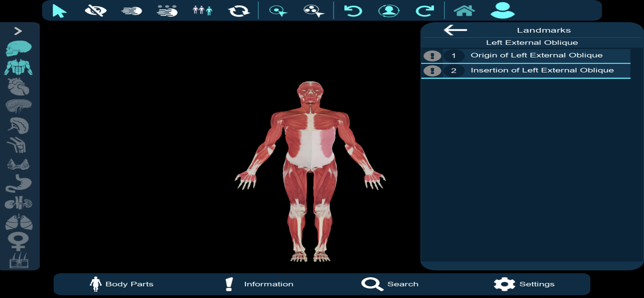Toggle the stomach digestive system icon
The width and height of the screenshot is (644, 298).
point(18,184)
